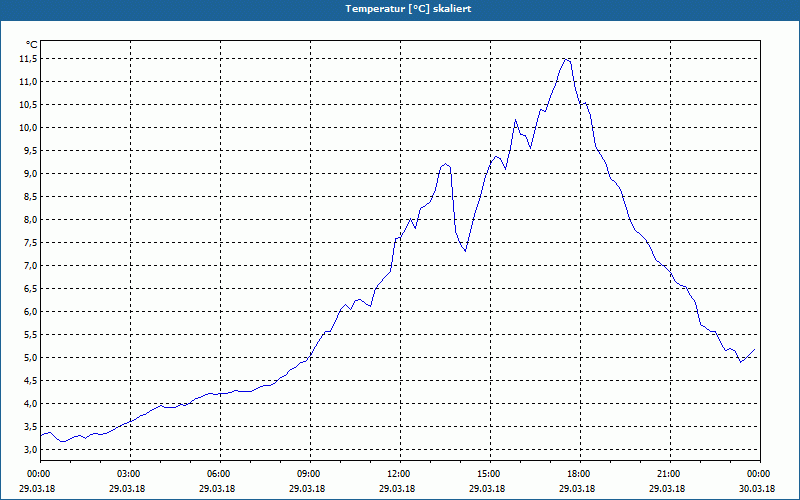Click the 29.03.18 date under 18:00

tap(577, 488)
